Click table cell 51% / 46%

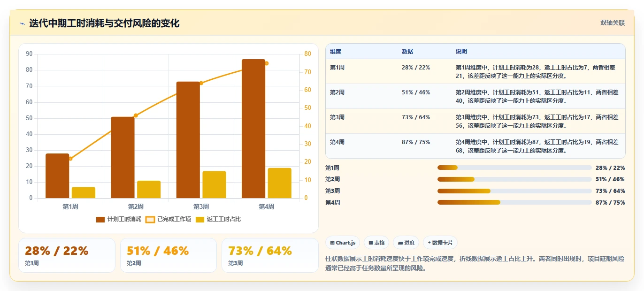click(x=416, y=92)
